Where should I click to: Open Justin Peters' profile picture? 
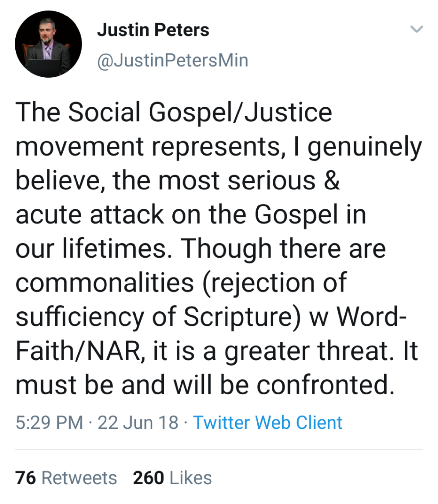click(48, 44)
